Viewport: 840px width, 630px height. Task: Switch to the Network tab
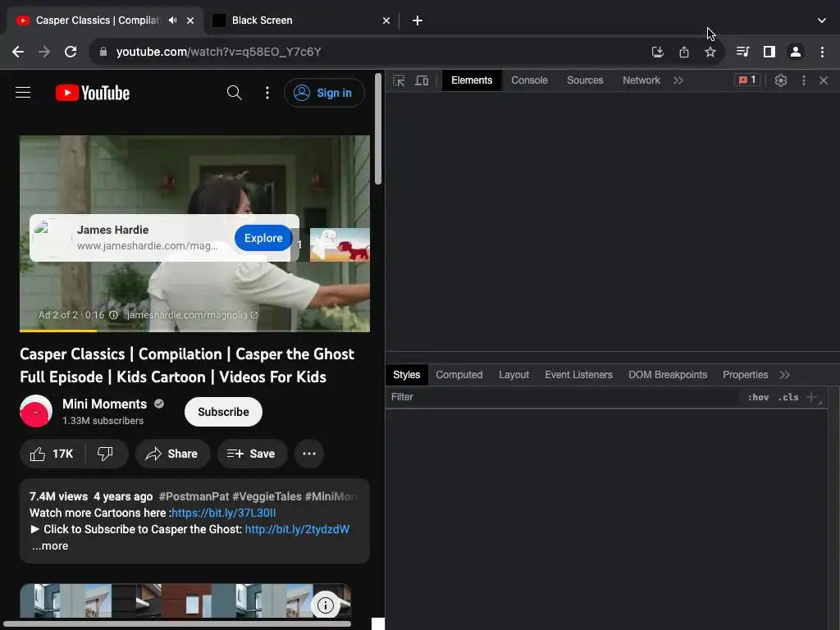[x=641, y=80]
